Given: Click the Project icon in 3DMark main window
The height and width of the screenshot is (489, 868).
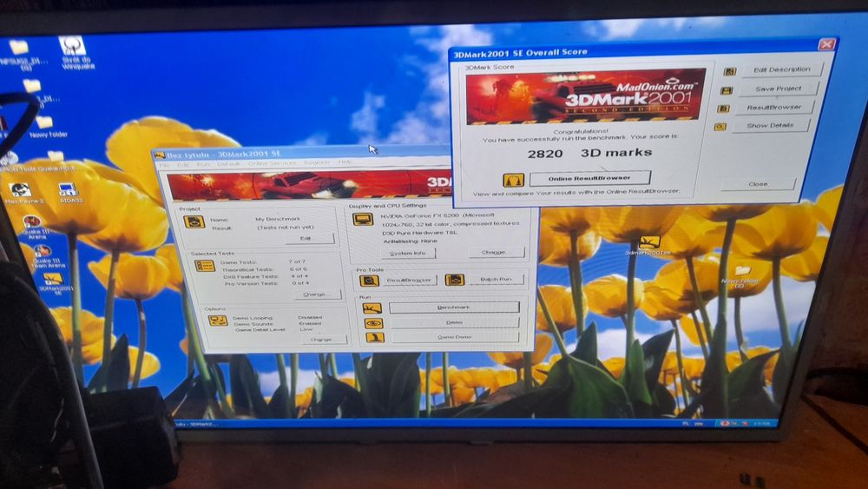Looking at the screenshot, I should pos(194,222).
